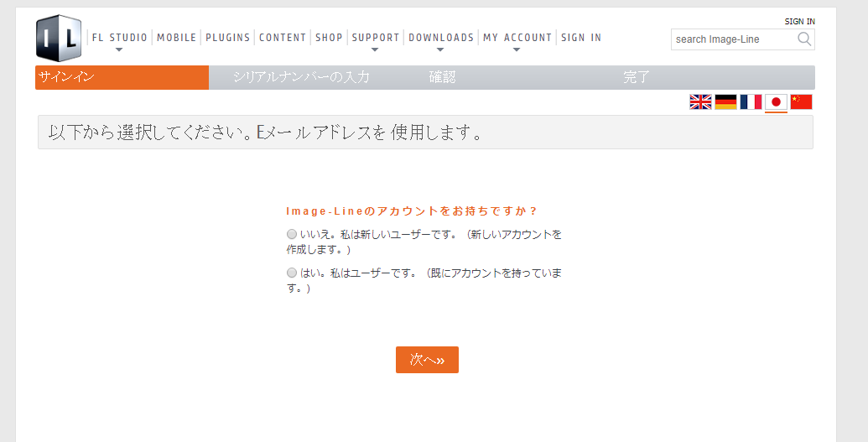Open the SUPPORT menu item
The image size is (868, 442).
(376, 38)
